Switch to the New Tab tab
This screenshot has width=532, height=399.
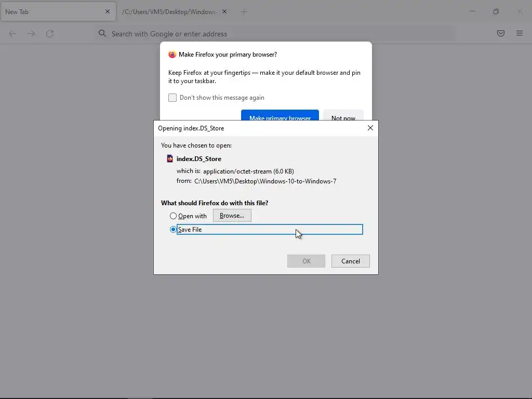pyautogui.click(x=58, y=11)
